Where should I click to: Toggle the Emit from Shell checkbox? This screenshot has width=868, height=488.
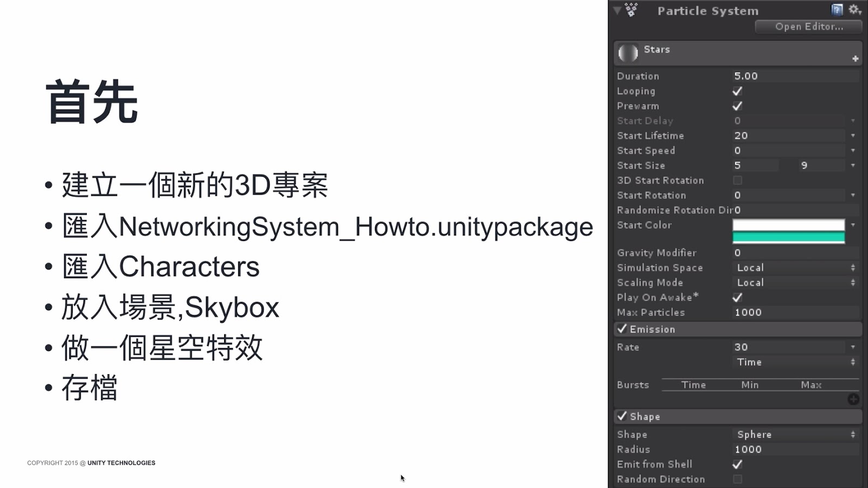tap(737, 464)
